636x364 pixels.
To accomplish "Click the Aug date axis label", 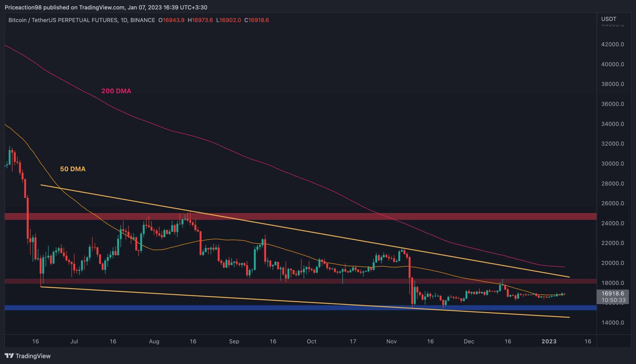I will [x=154, y=341].
